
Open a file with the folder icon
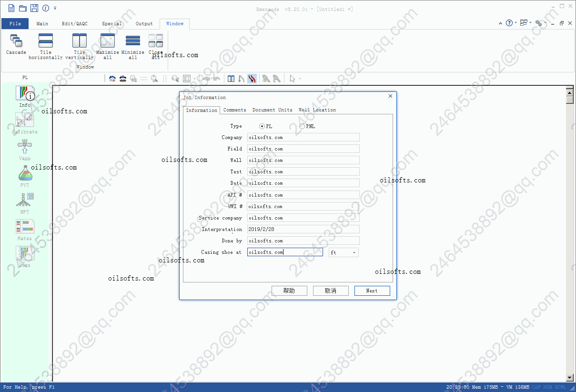(x=23, y=8)
